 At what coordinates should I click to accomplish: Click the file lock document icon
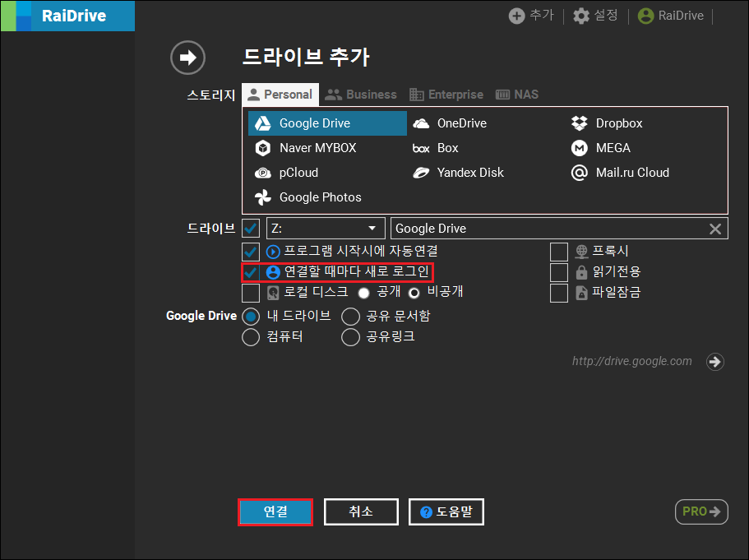581,293
